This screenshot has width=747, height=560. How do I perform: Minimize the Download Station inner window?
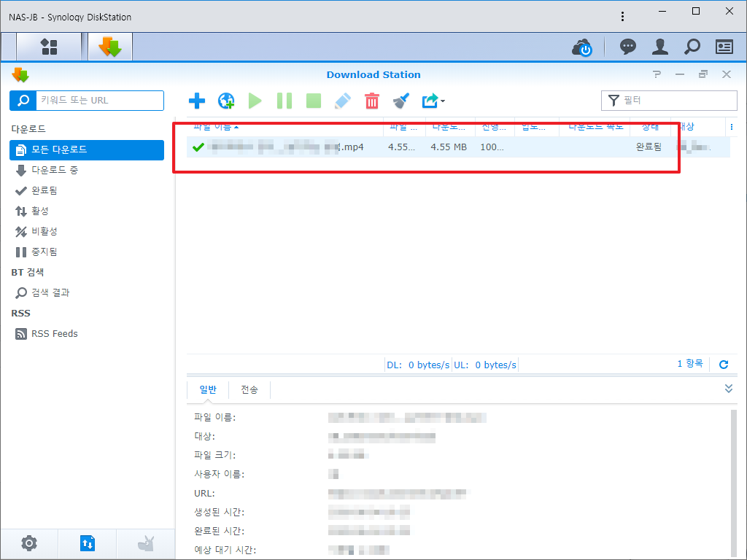click(x=680, y=74)
